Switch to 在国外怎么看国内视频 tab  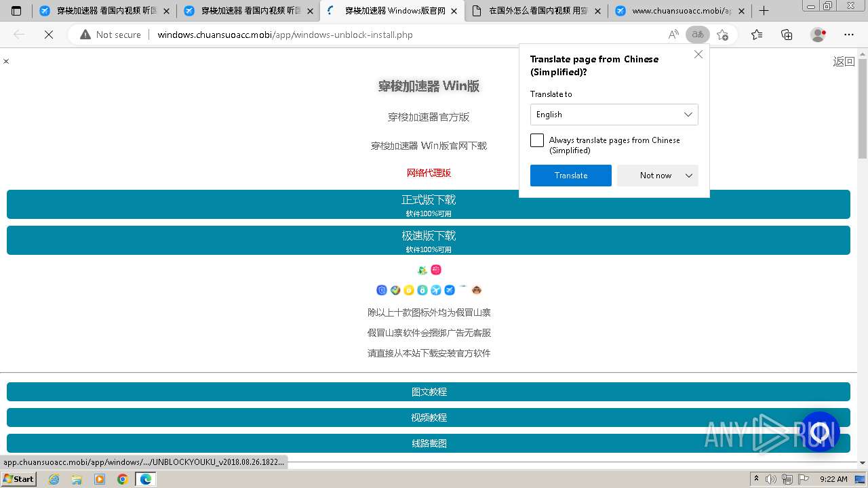(x=536, y=11)
